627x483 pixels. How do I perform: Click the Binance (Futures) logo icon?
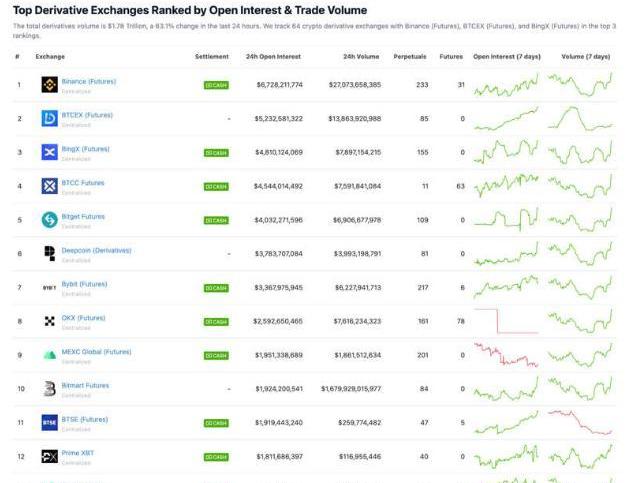pyautogui.click(x=49, y=85)
